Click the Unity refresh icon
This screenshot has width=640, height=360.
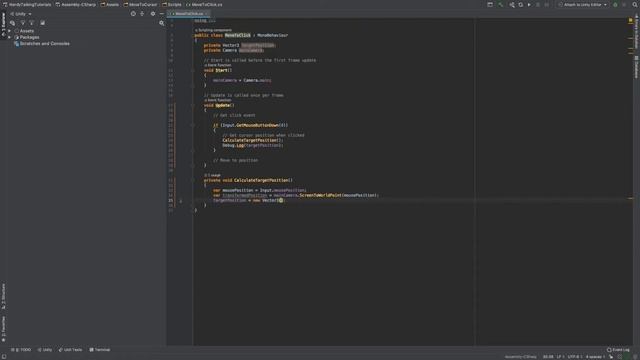tap(520, 4)
